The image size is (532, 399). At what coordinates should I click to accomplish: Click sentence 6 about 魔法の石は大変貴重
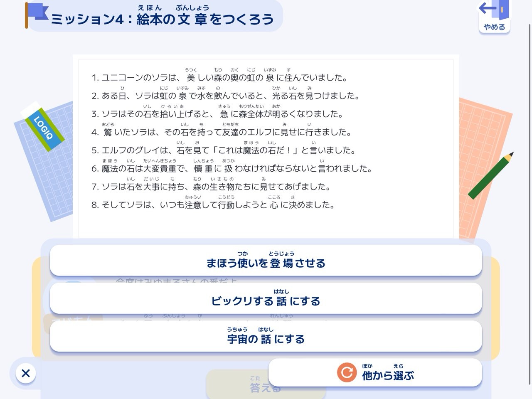click(x=232, y=166)
